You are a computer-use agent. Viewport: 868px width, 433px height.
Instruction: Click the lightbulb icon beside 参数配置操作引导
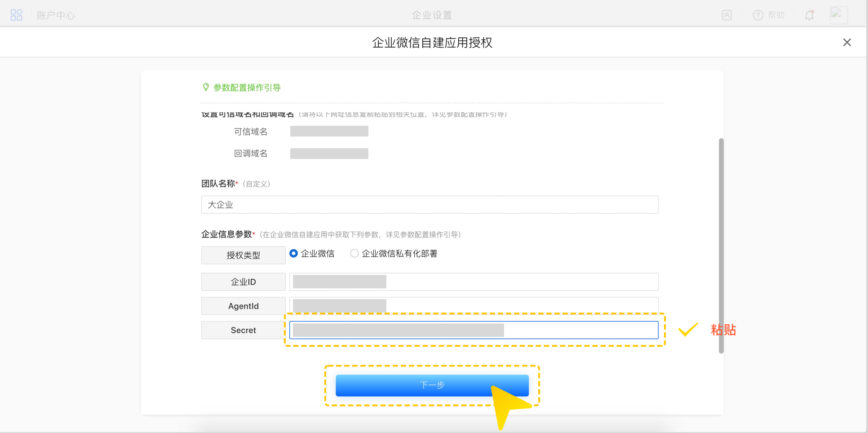coord(206,87)
